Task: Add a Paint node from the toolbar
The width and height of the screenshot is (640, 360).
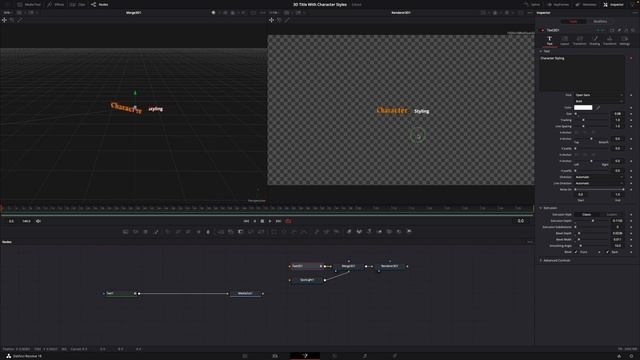Action: [x=156, y=231]
